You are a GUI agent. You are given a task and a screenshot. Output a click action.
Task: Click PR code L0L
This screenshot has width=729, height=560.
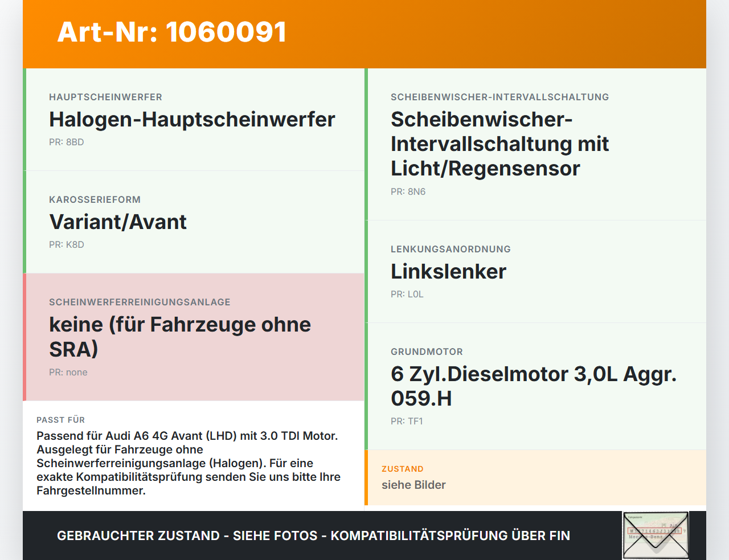tap(407, 294)
